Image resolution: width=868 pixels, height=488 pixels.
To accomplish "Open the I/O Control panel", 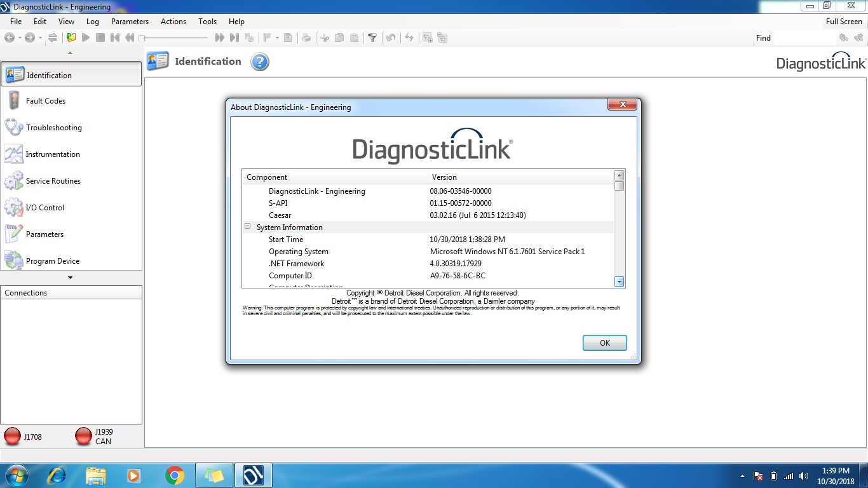I will tap(71, 207).
